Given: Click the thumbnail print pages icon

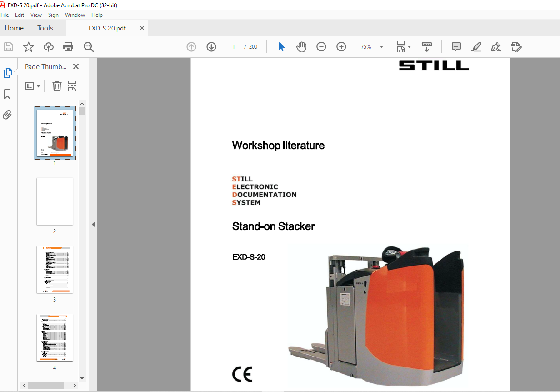Looking at the screenshot, I should pos(72,86).
